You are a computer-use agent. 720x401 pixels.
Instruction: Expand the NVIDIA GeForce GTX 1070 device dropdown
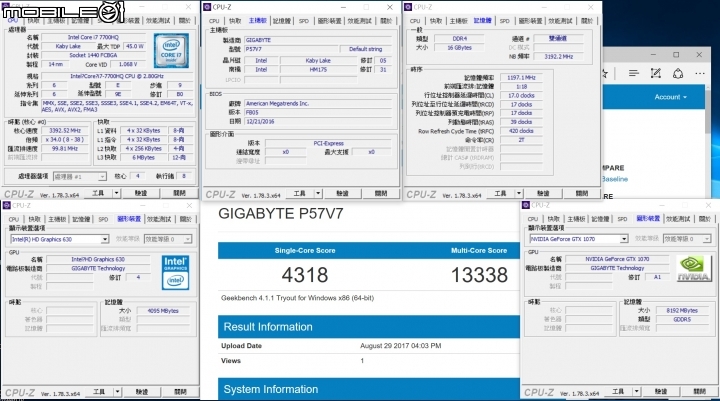click(624, 239)
